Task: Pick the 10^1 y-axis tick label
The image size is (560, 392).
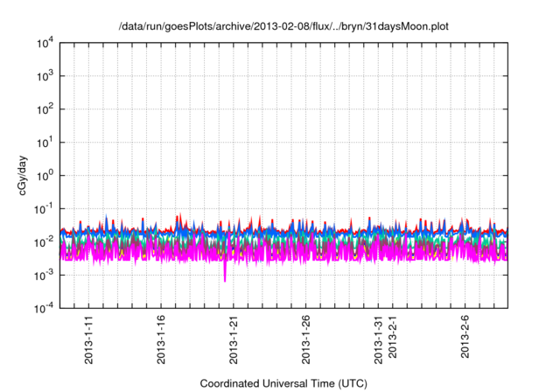Action: click(x=45, y=143)
